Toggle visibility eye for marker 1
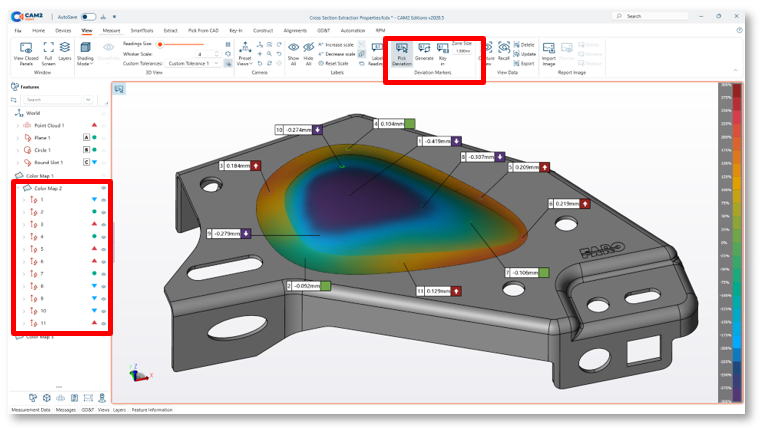Image resolution: width=760 pixels, height=428 pixels. coord(103,200)
